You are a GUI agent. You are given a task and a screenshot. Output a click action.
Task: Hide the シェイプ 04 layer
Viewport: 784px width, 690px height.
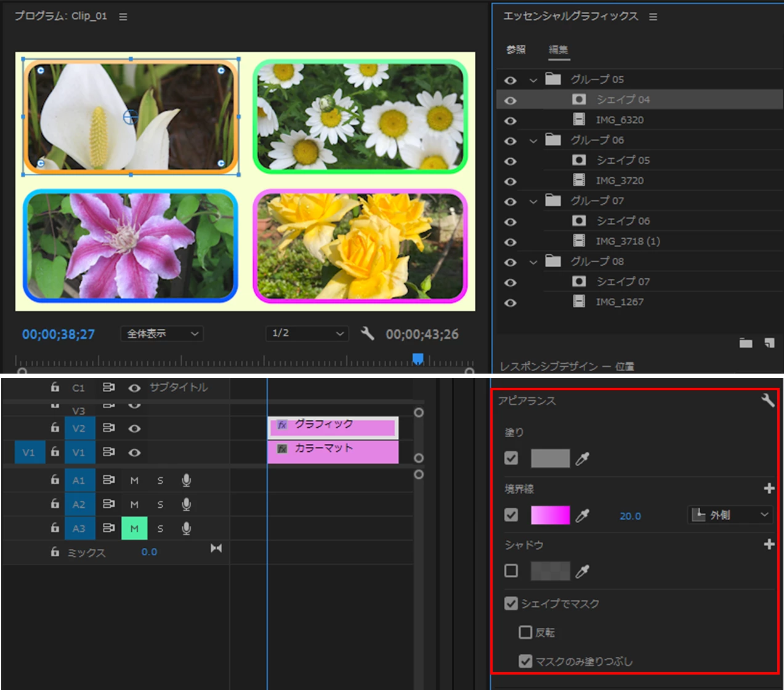tap(510, 100)
